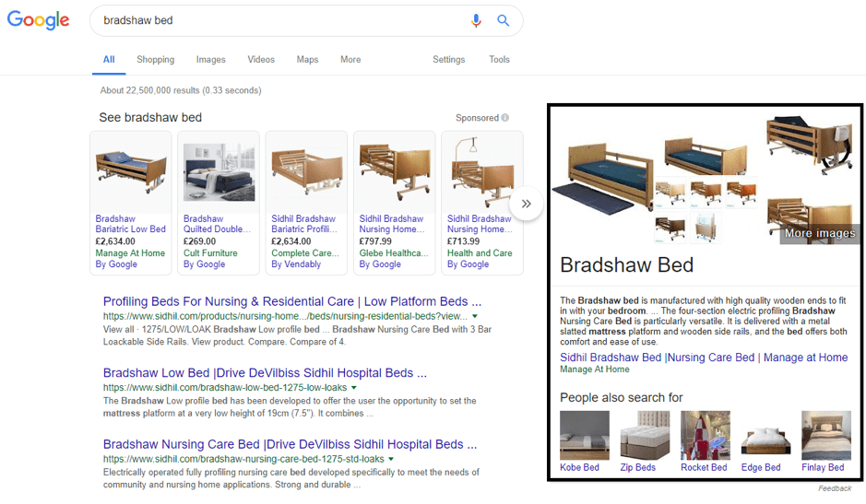Expand dropdown arrow beside bradshaw-low-bed URL
The width and height of the screenshot is (866, 504).
point(355,388)
